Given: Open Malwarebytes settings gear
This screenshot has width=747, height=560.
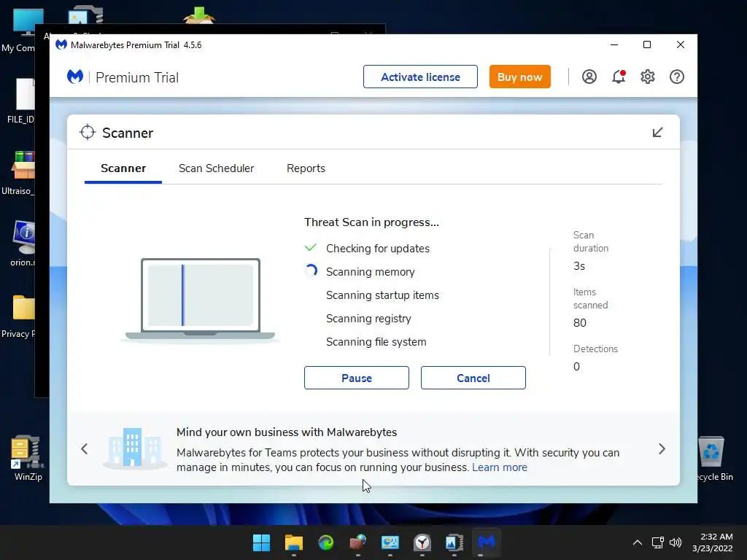Looking at the screenshot, I should 648,77.
